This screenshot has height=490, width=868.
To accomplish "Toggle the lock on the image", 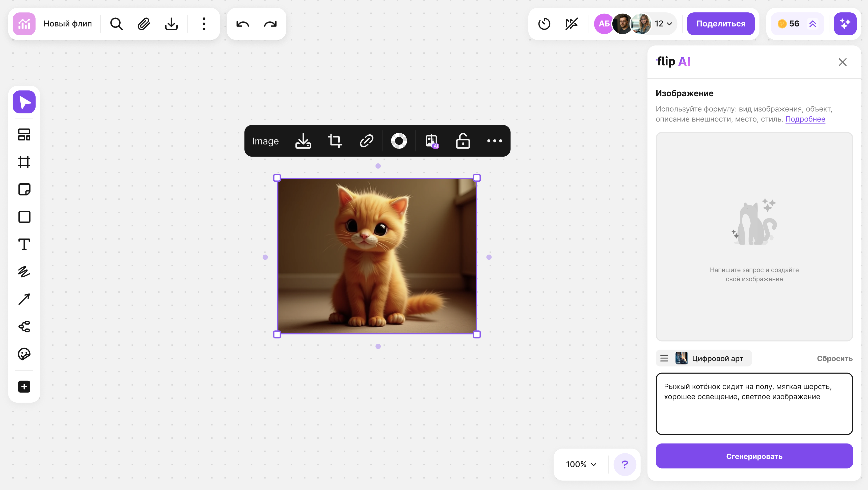I will pyautogui.click(x=463, y=141).
